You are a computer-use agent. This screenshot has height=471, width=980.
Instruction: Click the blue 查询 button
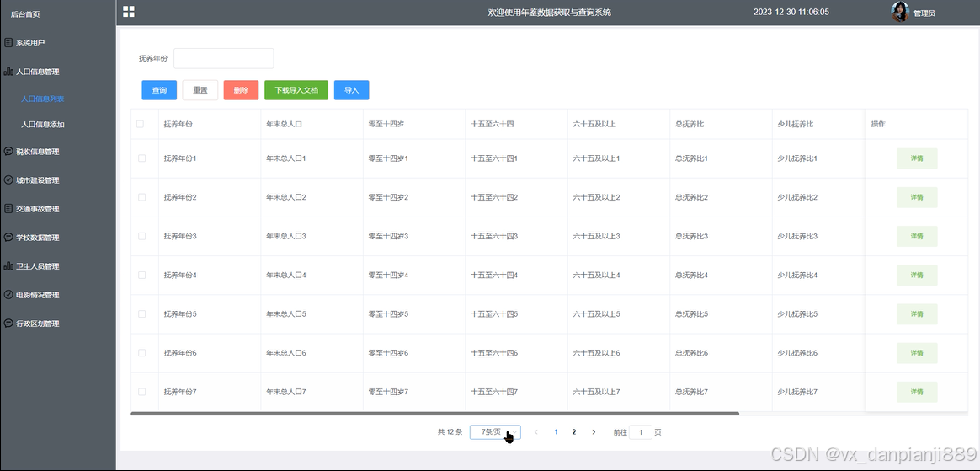159,90
